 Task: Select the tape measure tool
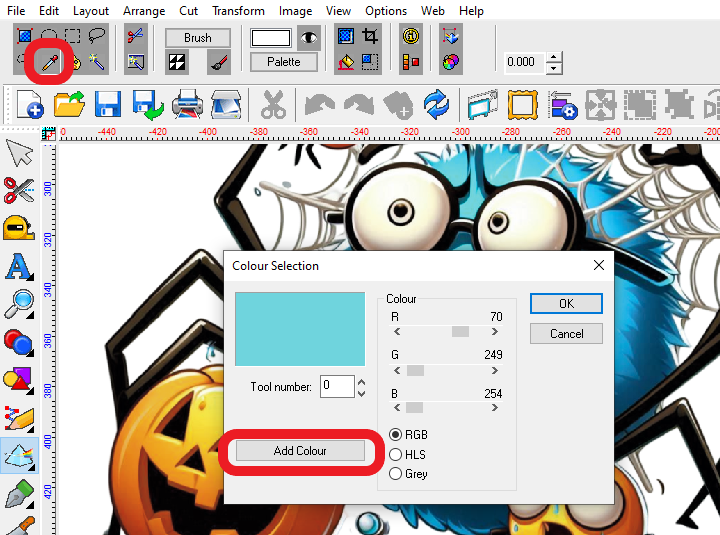19,228
